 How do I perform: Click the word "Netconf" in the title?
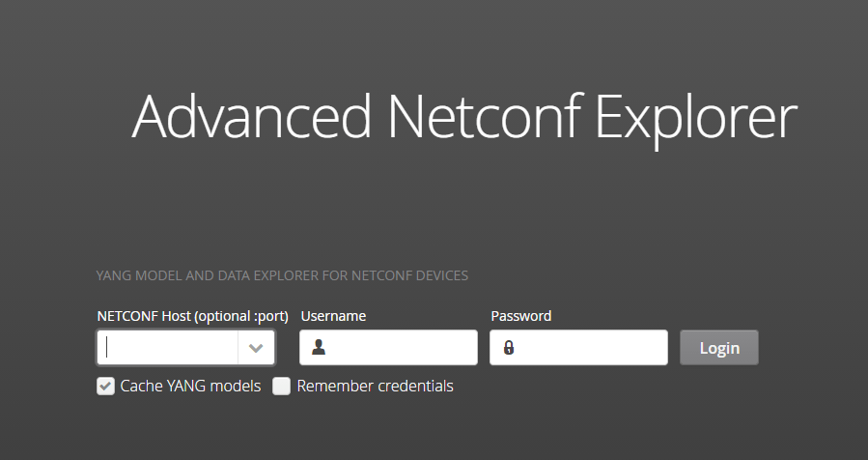click(x=484, y=118)
